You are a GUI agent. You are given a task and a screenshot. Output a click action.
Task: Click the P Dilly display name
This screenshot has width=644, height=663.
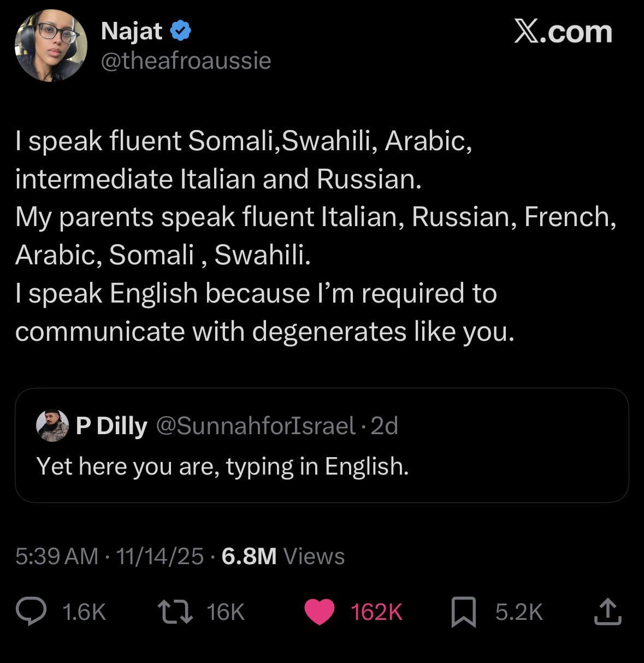(111, 425)
